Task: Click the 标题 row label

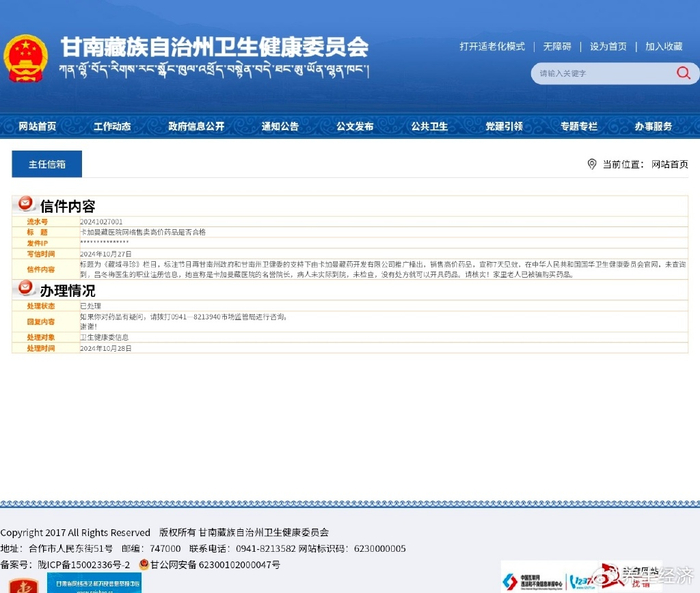Action: pyautogui.click(x=38, y=232)
